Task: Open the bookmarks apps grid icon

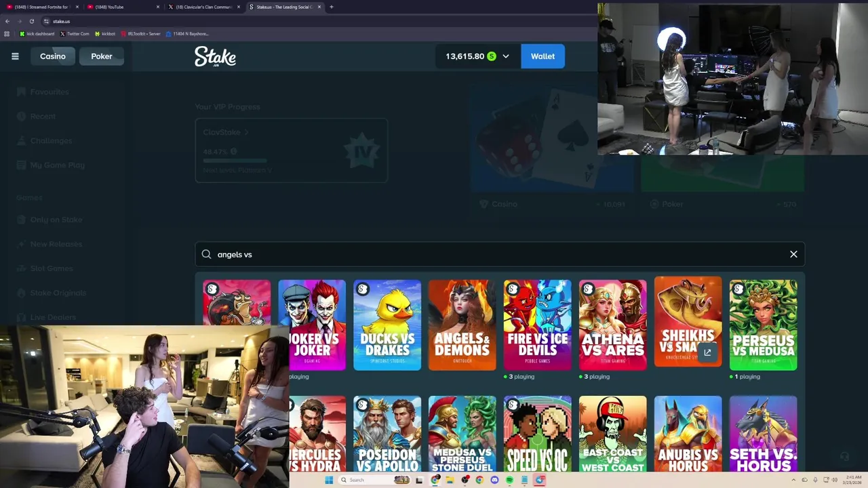Action: tap(7, 33)
